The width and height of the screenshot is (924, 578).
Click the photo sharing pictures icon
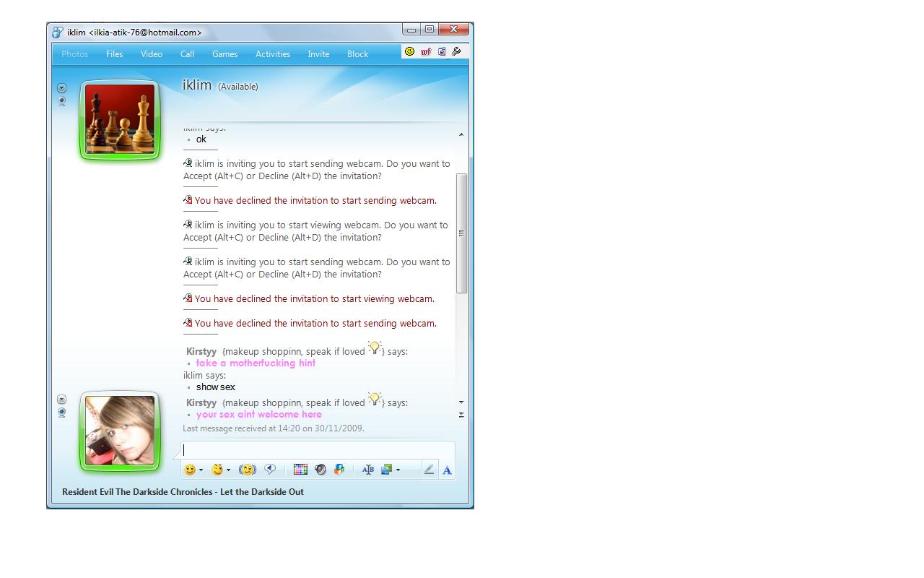[x=387, y=470]
